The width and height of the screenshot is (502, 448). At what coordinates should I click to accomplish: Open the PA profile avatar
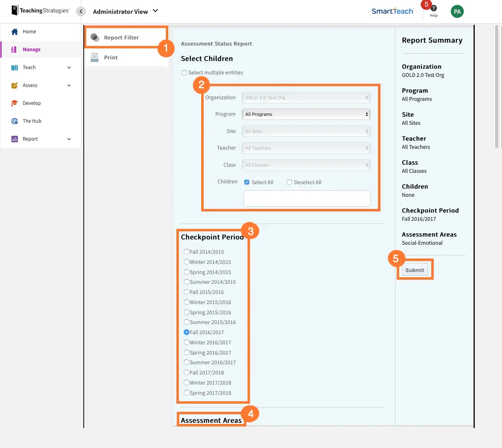click(457, 11)
